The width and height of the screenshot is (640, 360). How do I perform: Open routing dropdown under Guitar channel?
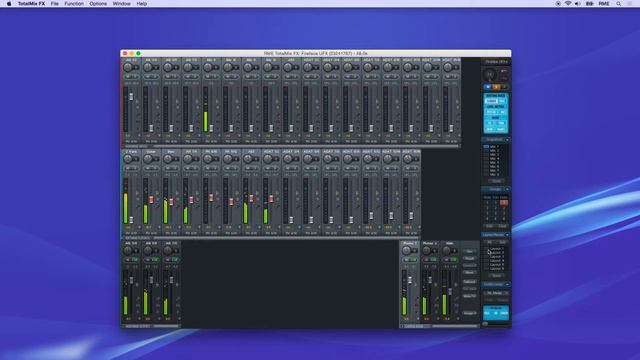pyautogui.click(x=151, y=233)
